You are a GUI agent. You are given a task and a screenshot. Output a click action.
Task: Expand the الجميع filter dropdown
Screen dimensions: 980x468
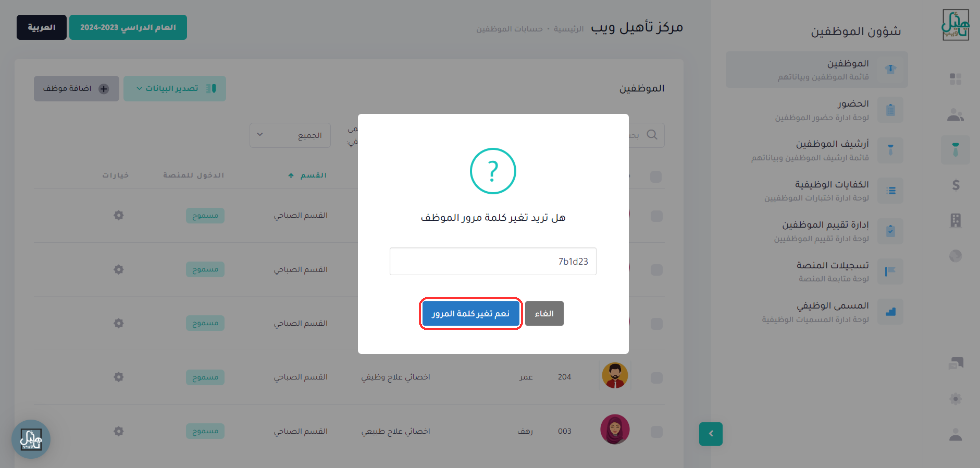[x=290, y=135]
